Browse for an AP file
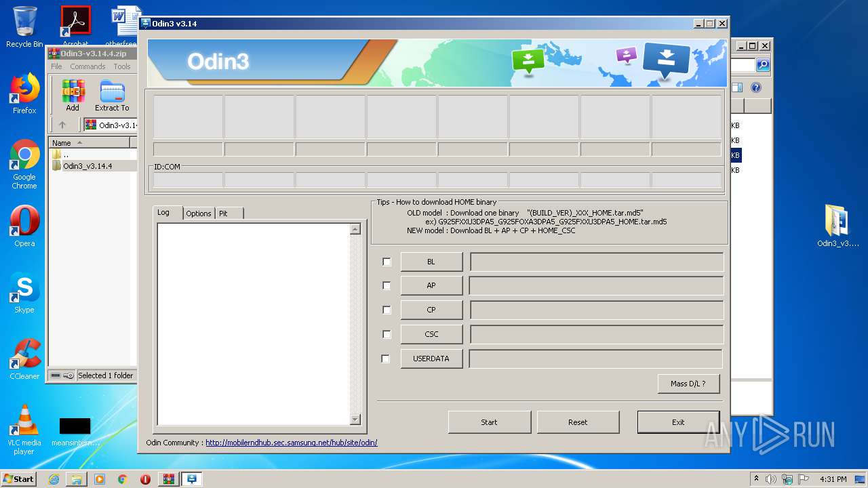 [x=431, y=285]
